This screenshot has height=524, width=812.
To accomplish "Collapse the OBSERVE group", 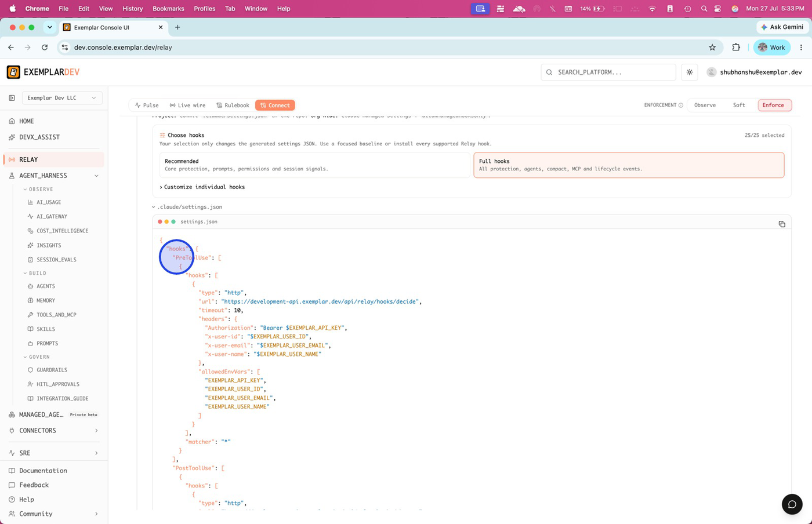I will (x=38, y=190).
